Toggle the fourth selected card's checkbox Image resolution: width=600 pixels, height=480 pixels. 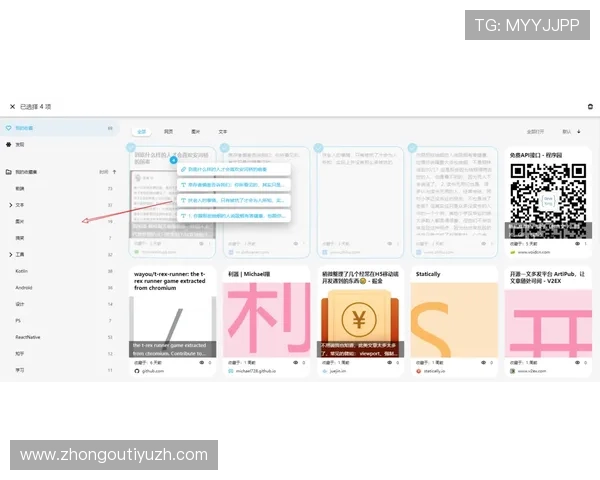point(412,148)
